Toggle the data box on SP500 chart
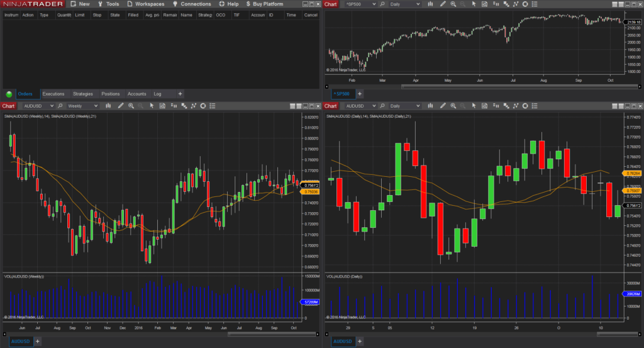Viewport: 644px width, 348px height. point(485,4)
